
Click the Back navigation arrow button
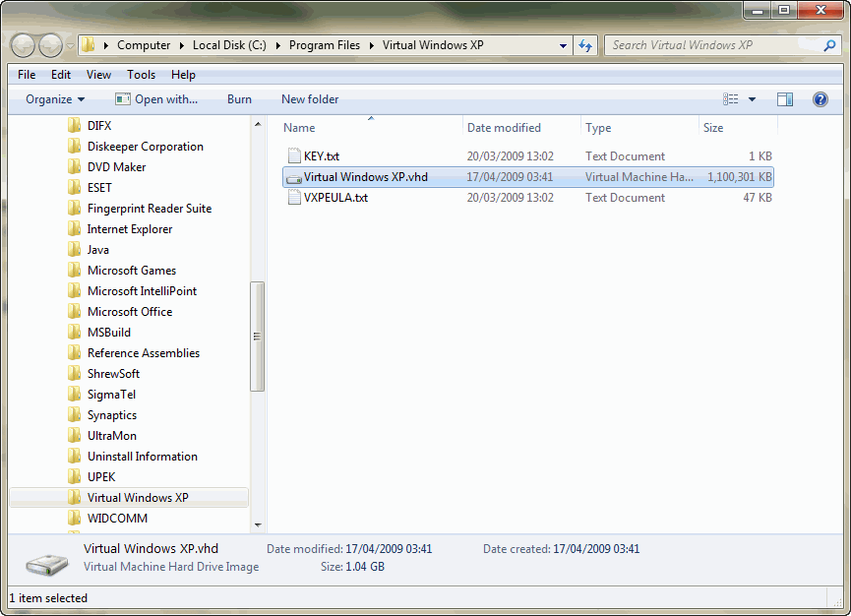[24, 45]
